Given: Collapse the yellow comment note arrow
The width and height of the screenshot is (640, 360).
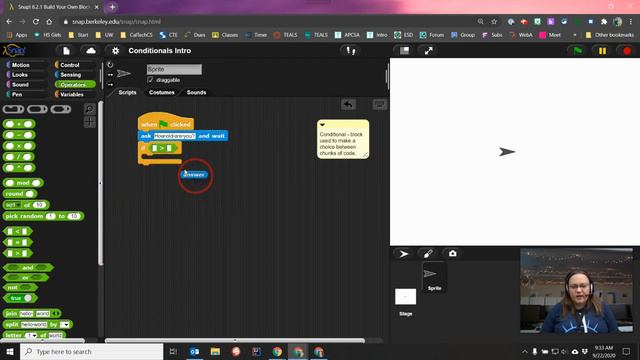Looking at the screenshot, I should coord(322,125).
